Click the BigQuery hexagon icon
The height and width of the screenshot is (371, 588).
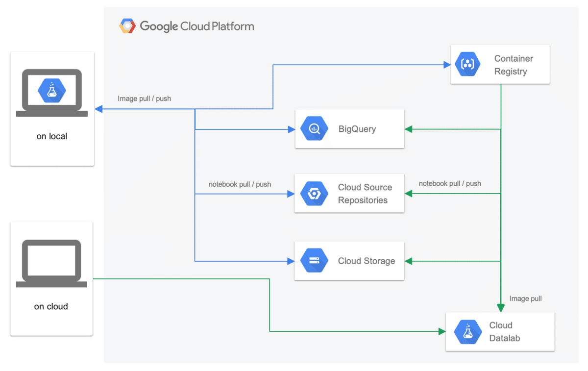314,129
